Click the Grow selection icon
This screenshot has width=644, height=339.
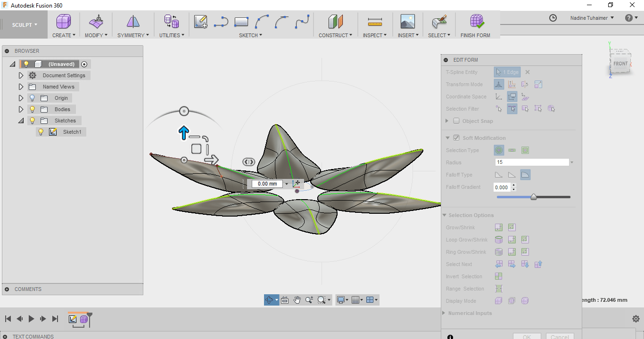(x=499, y=227)
